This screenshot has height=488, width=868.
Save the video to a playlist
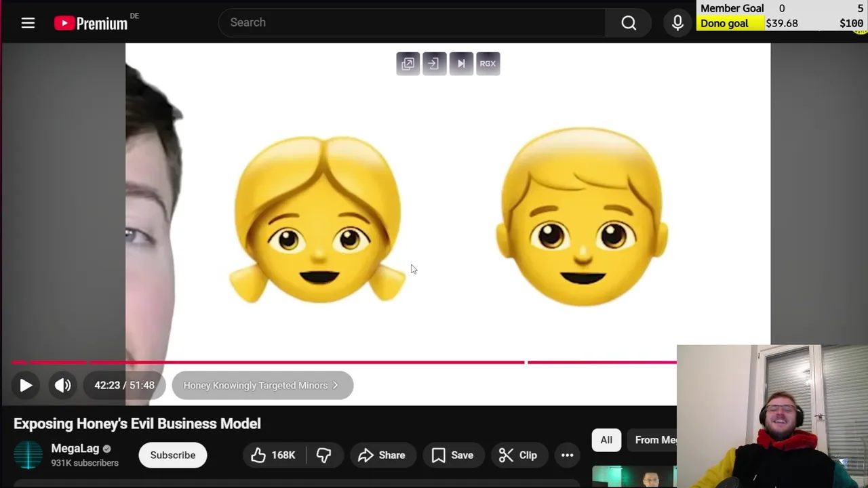452,455
